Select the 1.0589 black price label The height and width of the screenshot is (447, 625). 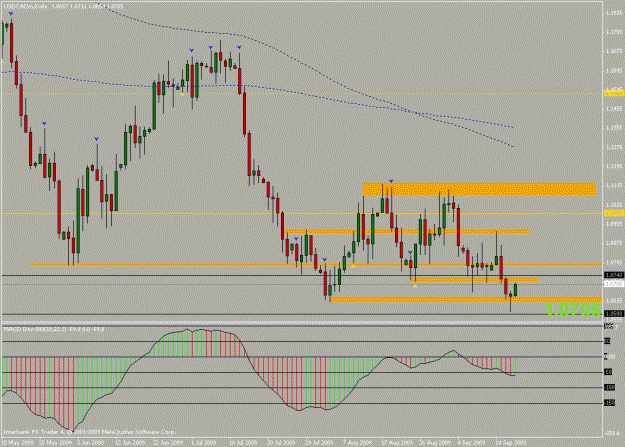pos(614,314)
